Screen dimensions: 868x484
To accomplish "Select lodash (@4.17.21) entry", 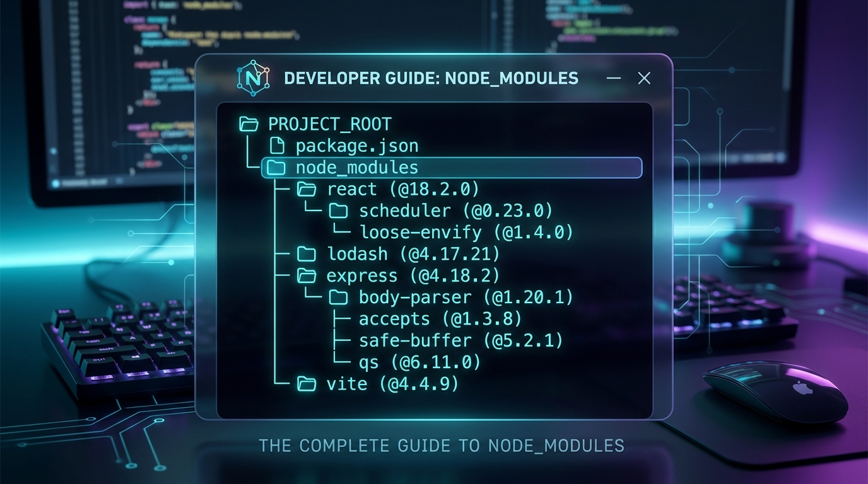I will click(x=414, y=254).
